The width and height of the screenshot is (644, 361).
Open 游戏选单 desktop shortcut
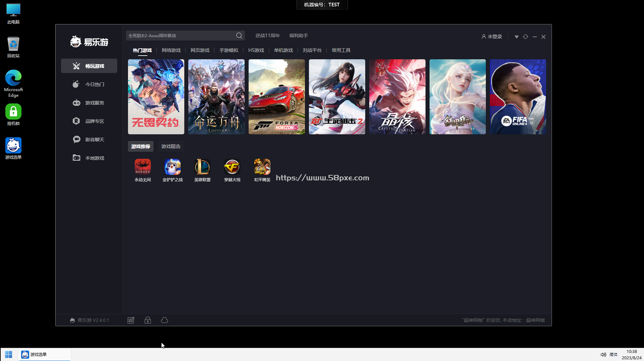point(13,148)
